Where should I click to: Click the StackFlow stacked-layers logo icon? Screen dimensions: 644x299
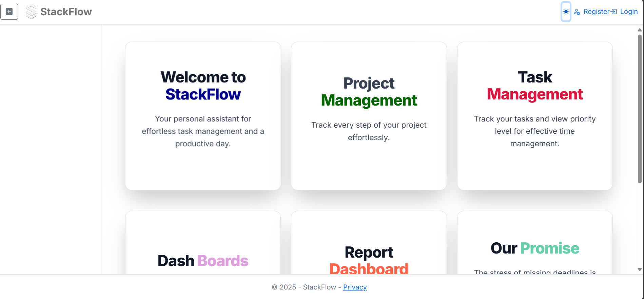click(x=31, y=12)
